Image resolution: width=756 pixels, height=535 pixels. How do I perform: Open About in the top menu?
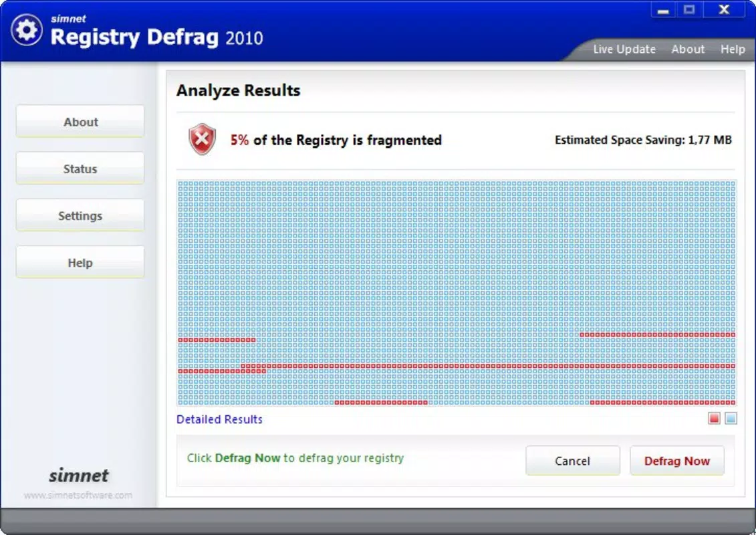click(688, 49)
